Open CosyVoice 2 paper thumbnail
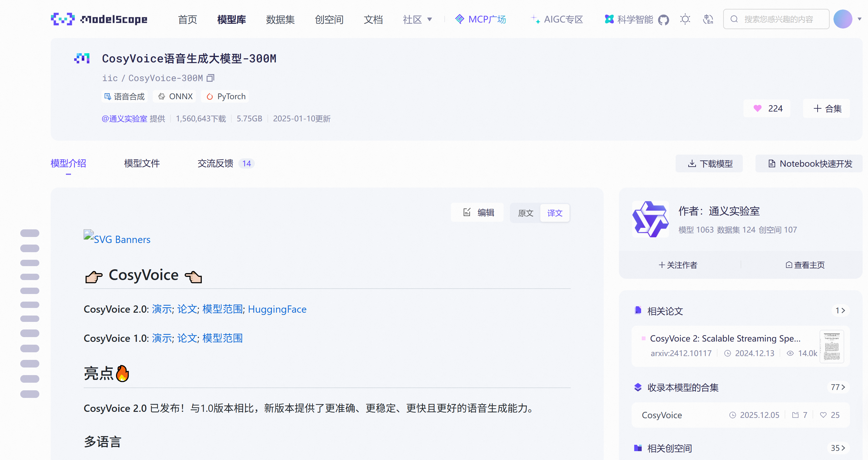The height and width of the screenshot is (460, 868). coord(831,346)
